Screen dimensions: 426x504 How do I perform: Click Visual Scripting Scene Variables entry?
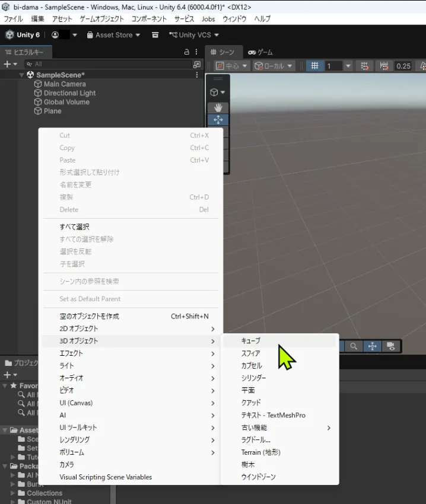click(131, 477)
